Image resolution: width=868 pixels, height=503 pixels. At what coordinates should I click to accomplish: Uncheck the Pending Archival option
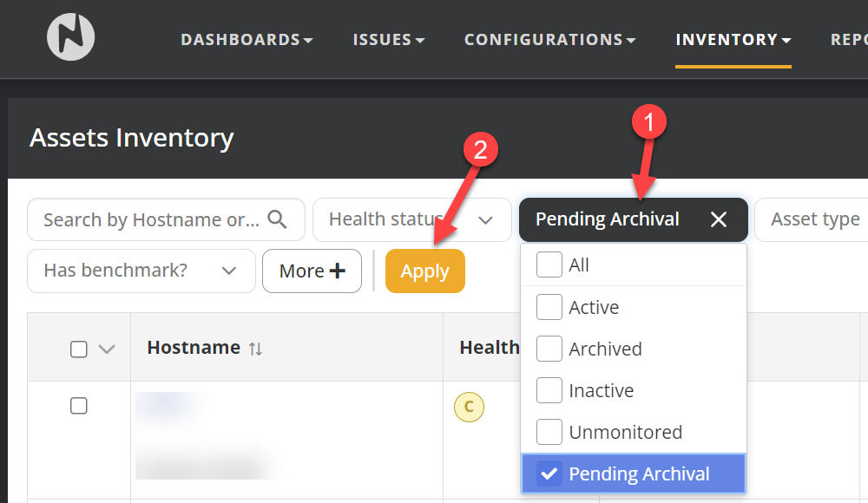[x=549, y=474]
